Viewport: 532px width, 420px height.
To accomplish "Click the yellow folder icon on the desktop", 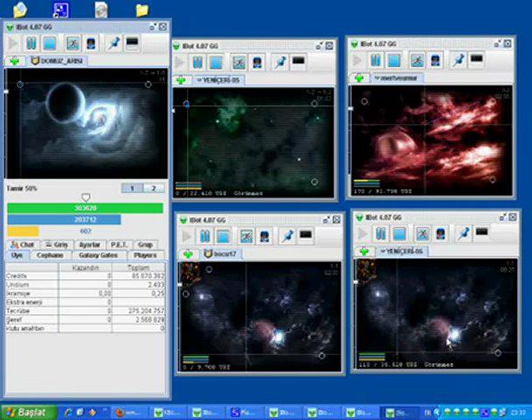I will 142,10.
